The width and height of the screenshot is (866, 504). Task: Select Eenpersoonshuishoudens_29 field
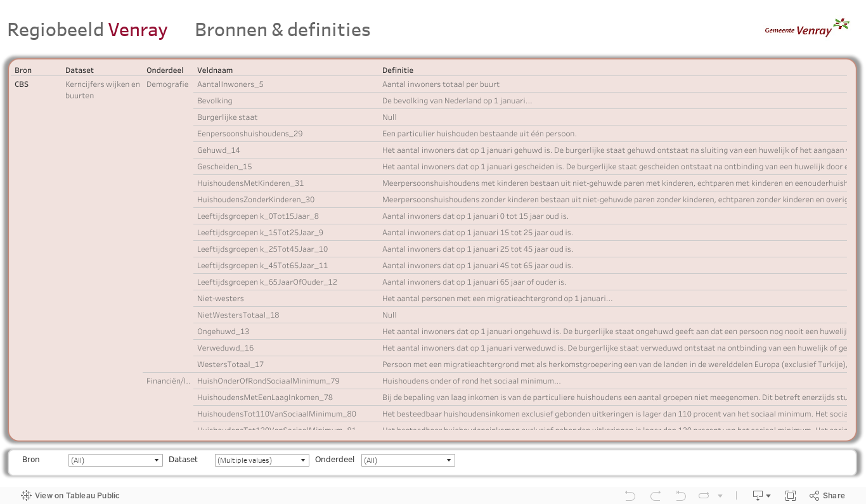tap(250, 134)
